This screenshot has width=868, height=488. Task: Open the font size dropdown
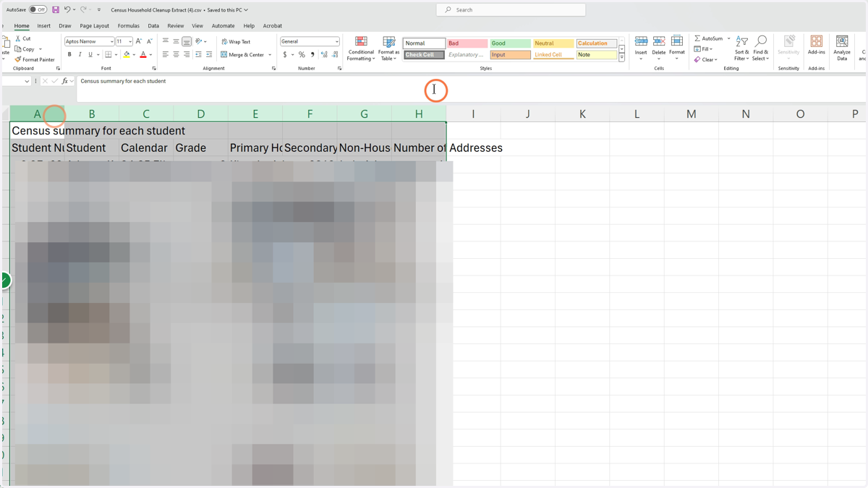pos(129,41)
